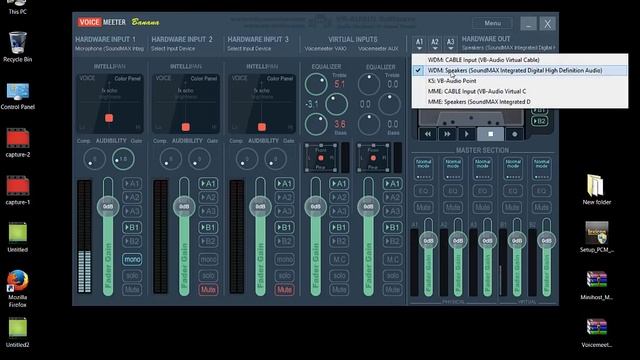Toggle B1 routing on Hardware Input 1
The height and width of the screenshot is (360, 640).
coord(132,227)
